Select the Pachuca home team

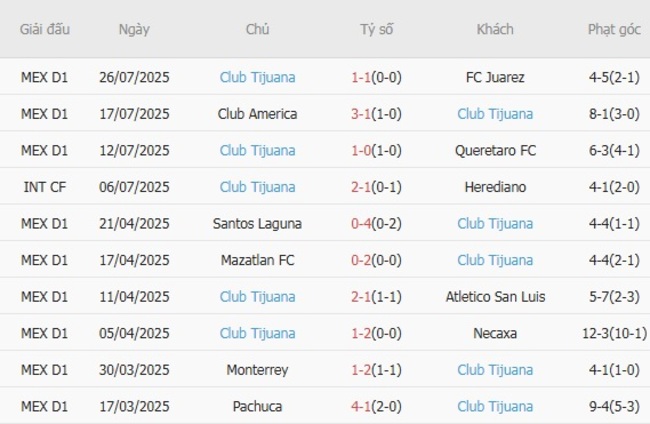coord(257,407)
